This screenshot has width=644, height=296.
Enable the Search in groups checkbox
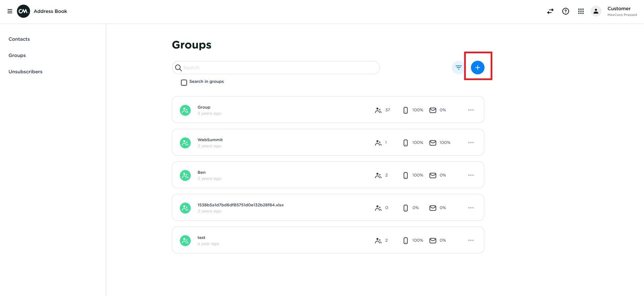[x=184, y=82]
